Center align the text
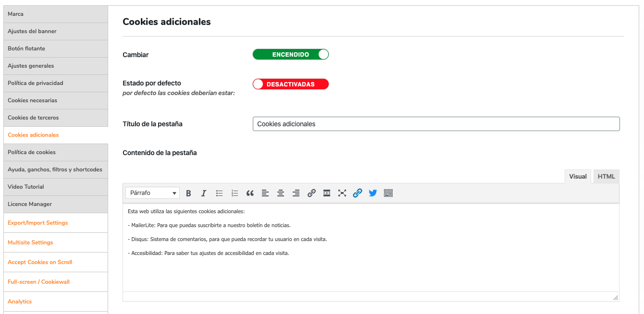Screen dimensions: 644x314 tap(281, 193)
